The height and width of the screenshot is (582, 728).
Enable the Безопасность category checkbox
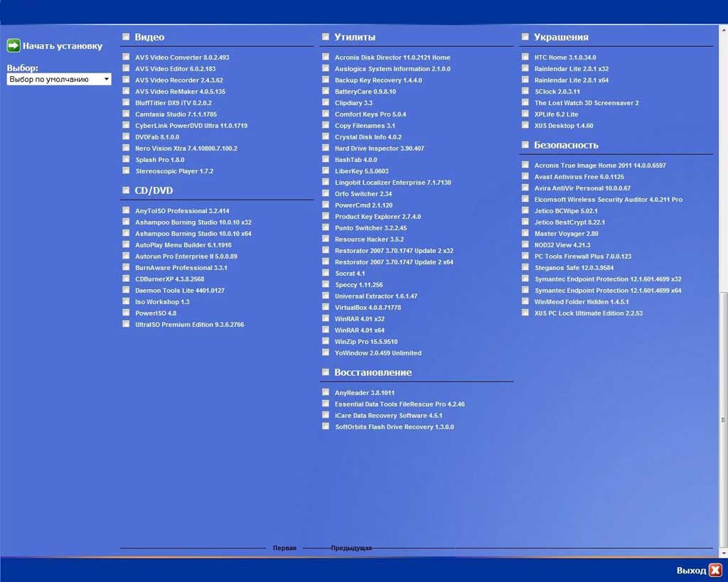(525, 145)
